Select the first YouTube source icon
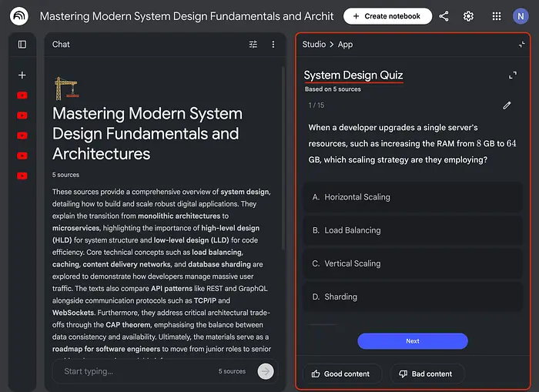This screenshot has height=392, width=539. click(x=22, y=95)
